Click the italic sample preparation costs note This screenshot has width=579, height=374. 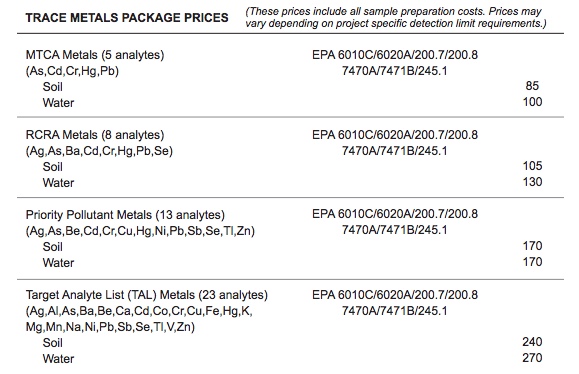coord(395,17)
